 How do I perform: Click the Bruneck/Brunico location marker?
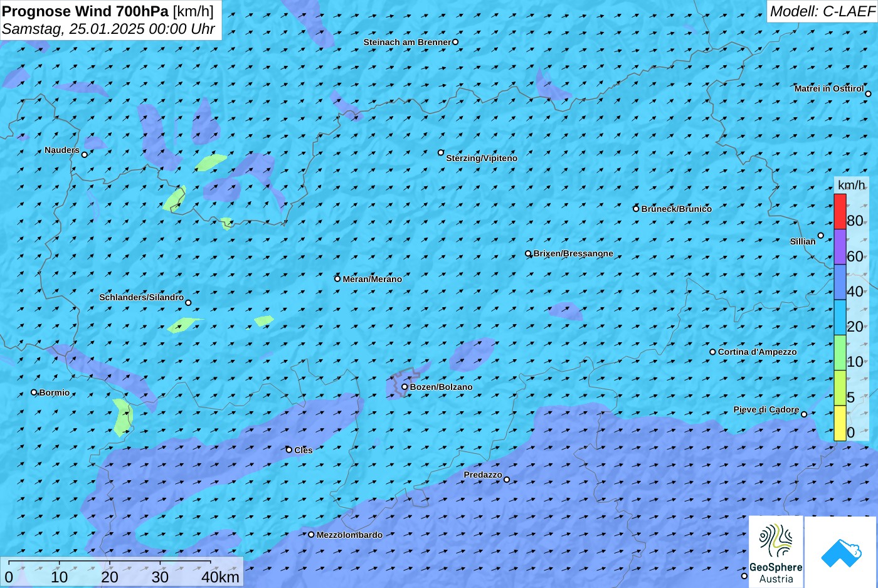pyautogui.click(x=636, y=209)
